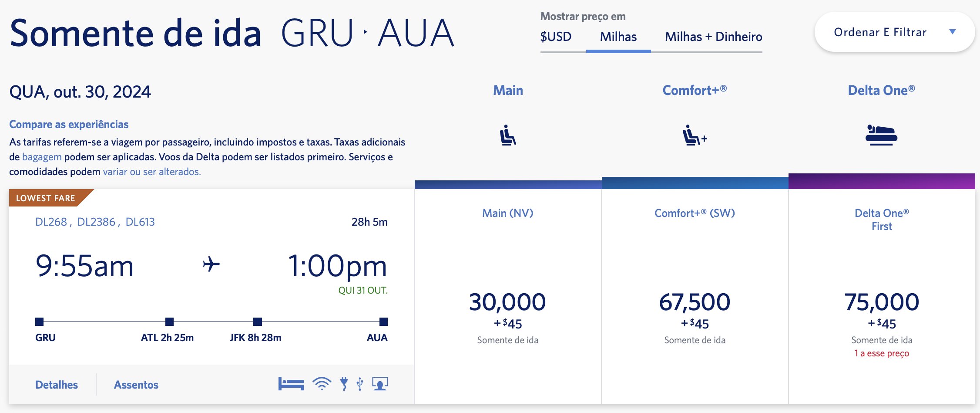This screenshot has height=413, width=980.
Task: Switch price display to $USD tab
Action: 556,37
